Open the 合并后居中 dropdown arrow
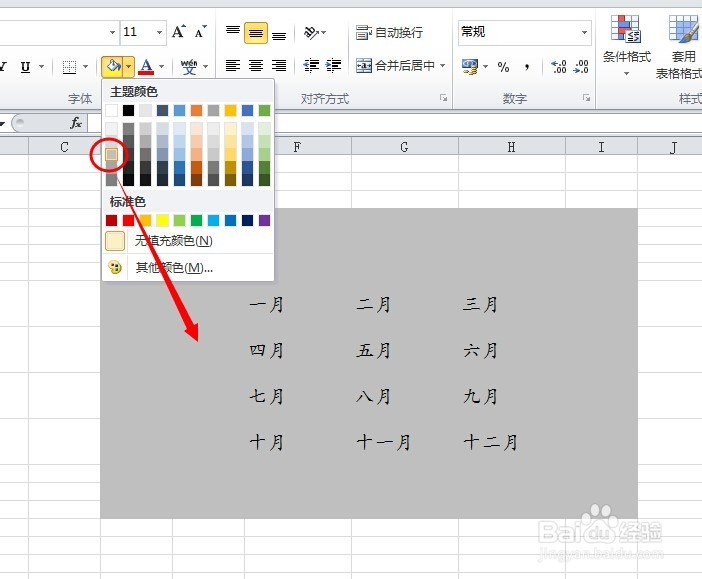 tap(442, 66)
